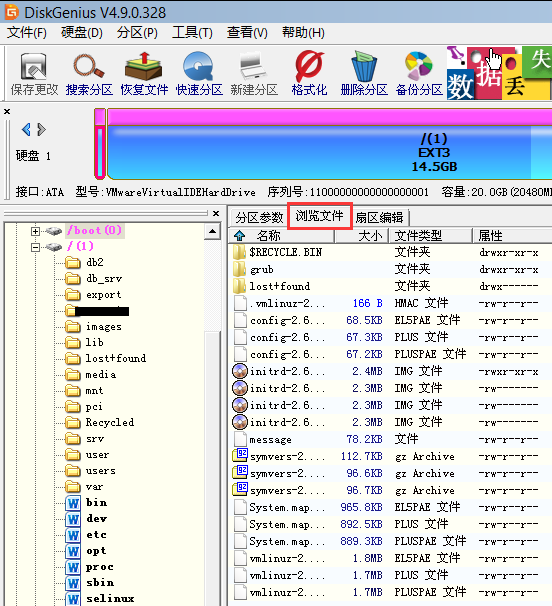Viewport: 552px width, 606px height.
Task: Open the 硬盘(D) menu
Action: click(82, 32)
